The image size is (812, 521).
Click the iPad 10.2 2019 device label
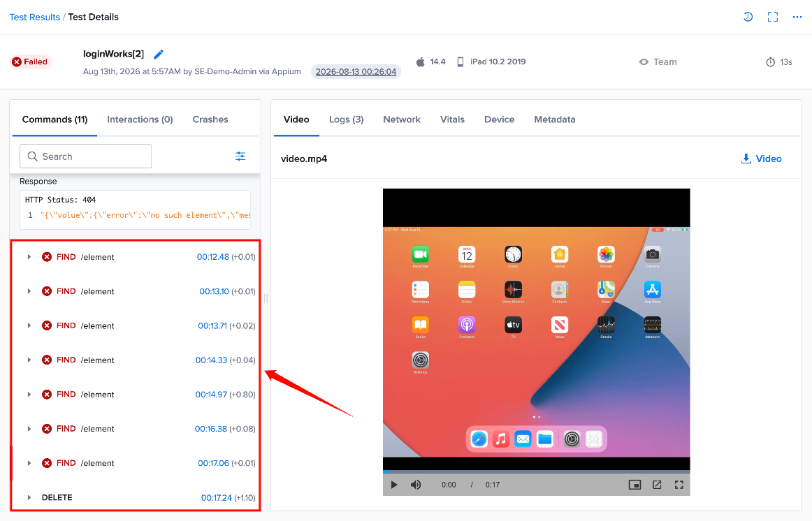coord(491,61)
